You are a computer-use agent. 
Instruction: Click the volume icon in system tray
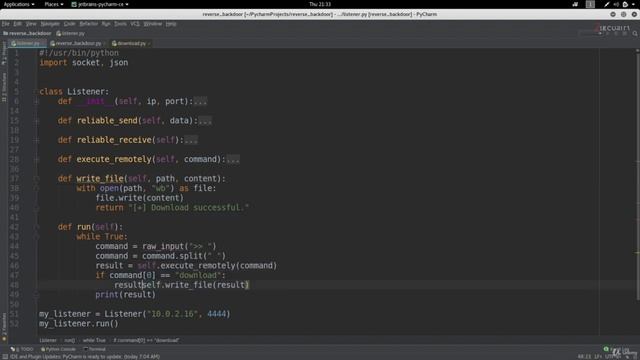(x=616, y=4)
